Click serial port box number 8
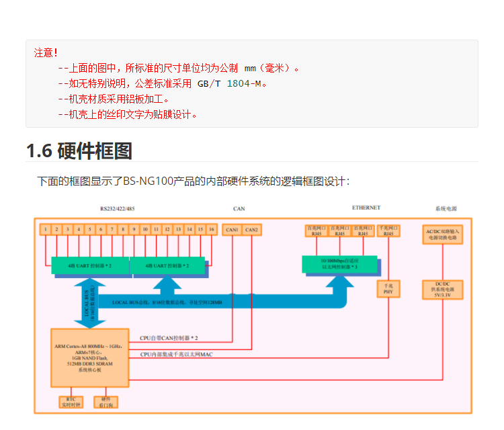 pyautogui.click(x=123, y=230)
